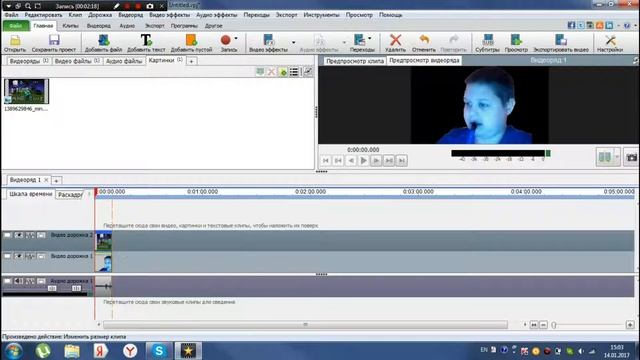The width and height of the screenshot is (640, 360).
Task: Play the preview
Action: click(363, 160)
